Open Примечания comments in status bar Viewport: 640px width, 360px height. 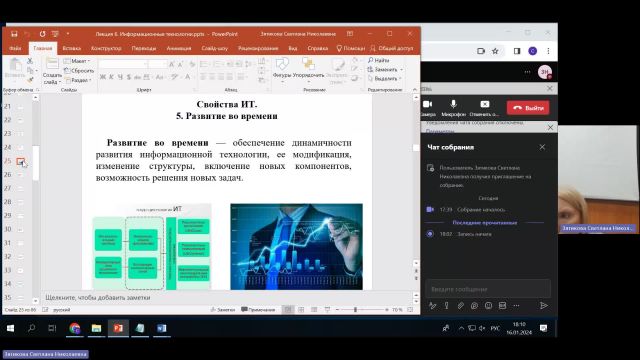pos(258,310)
